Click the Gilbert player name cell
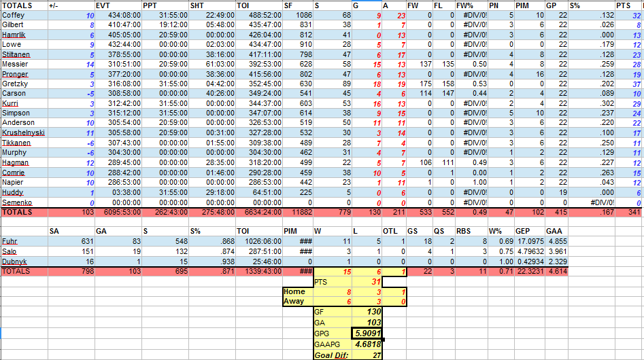The height and width of the screenshot is (360, 644). click(x=24, y=25)
